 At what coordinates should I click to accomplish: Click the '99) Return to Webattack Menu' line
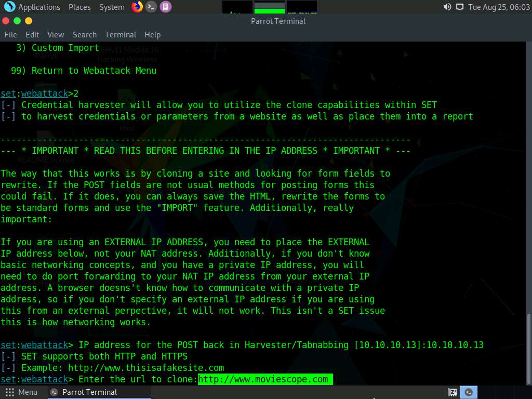84,71
